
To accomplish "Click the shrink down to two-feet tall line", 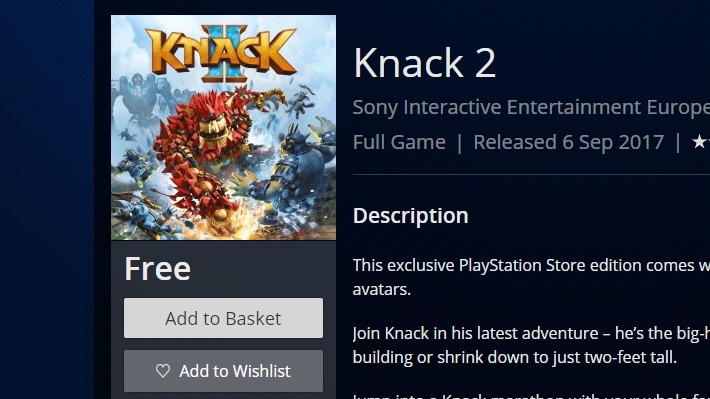I will pyautogui.click(x=514, y=357).
